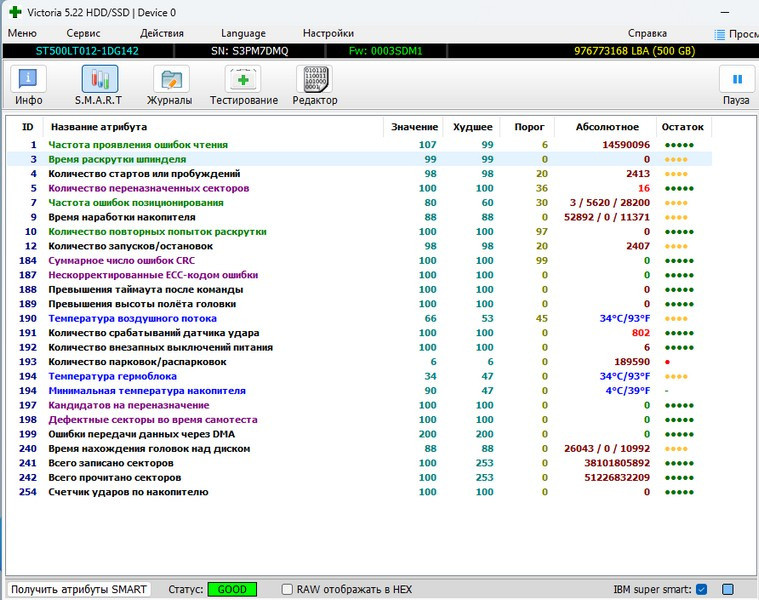Select row Превышения таймаута после команды
This screenshot has width=759, height=600.
point(359,289)
